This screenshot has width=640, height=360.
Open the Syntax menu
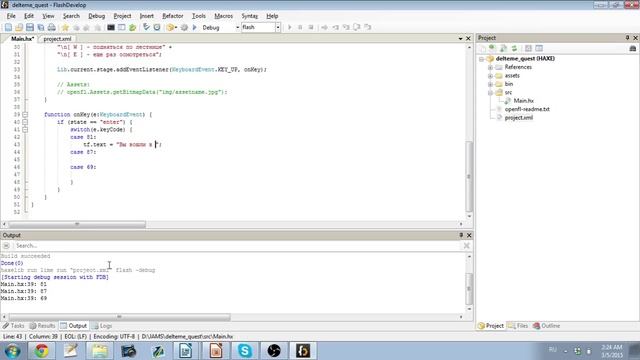(x=249, y=16)
